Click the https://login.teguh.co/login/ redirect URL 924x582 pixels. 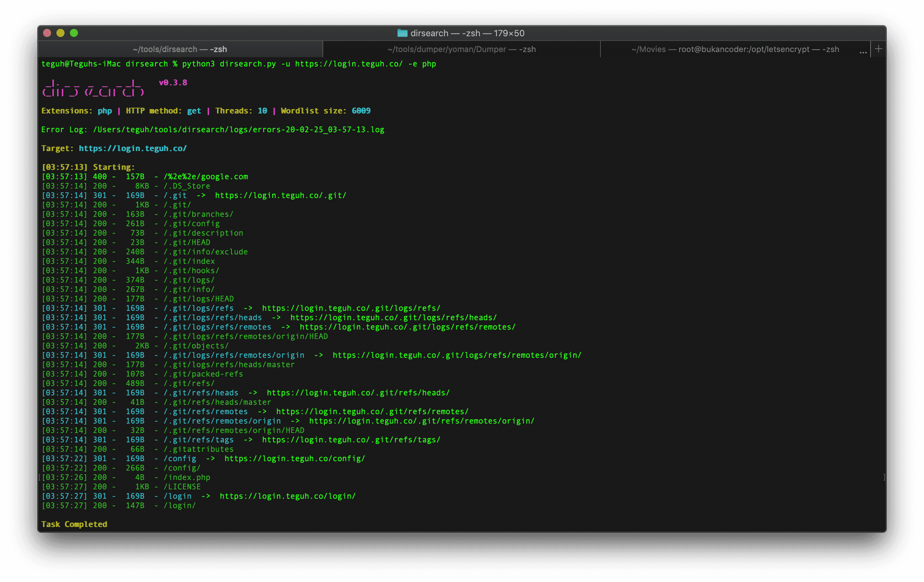(x=287, y=496)
